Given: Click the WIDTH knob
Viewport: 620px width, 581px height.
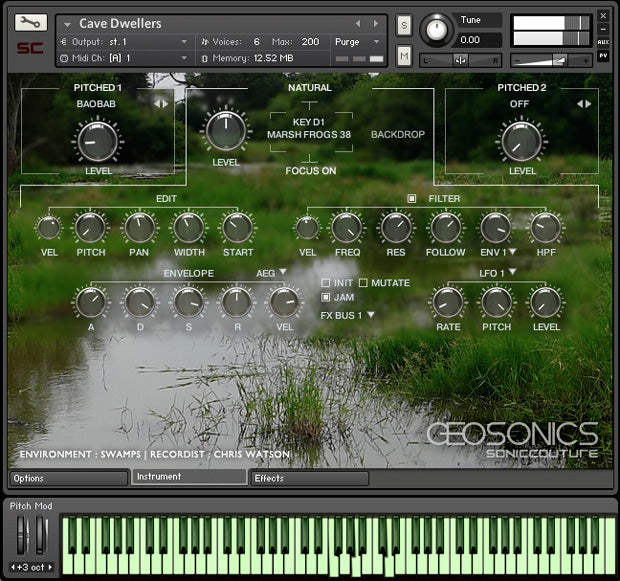Looking at the screenshot, I should click(x=189, y=228).
